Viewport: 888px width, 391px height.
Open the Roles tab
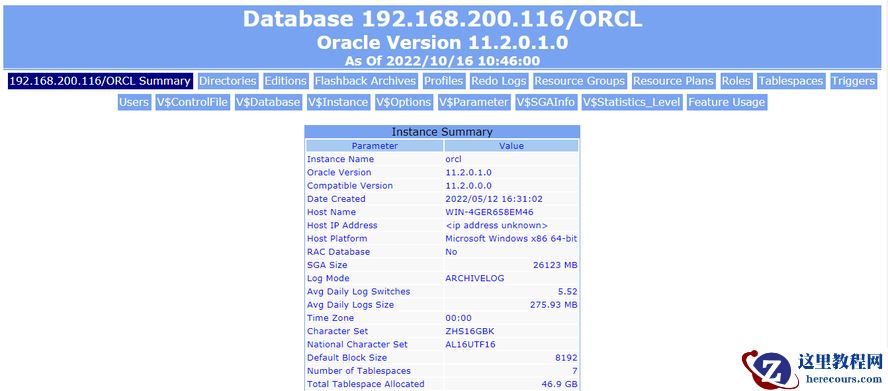736,81
